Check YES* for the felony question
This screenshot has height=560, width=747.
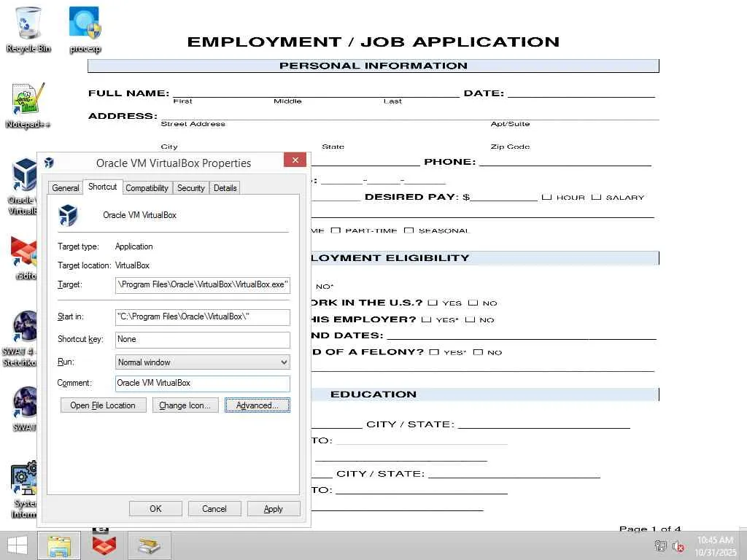pyautogui.click(x=433, y=352)
